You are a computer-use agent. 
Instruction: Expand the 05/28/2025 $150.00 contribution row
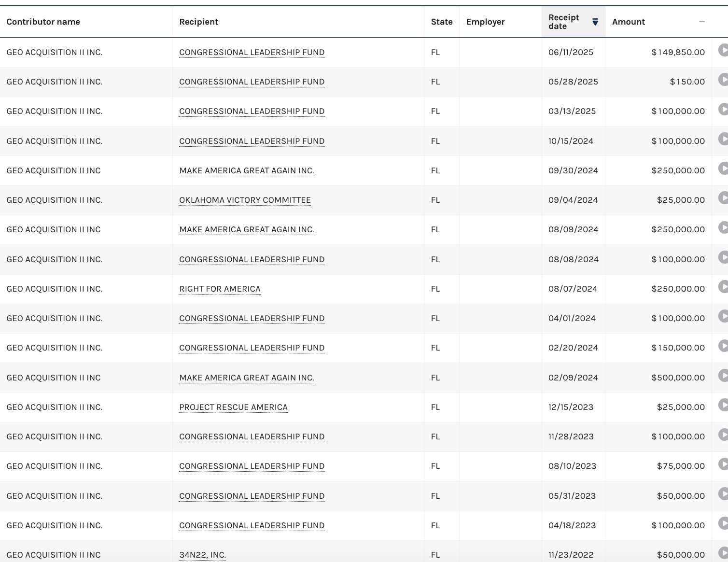723,80
